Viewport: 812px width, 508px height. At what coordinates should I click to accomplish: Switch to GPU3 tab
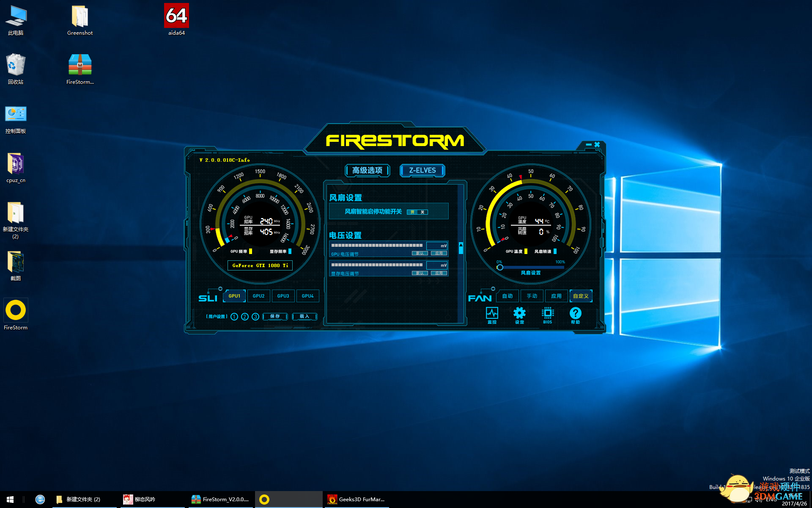[283, 296]
